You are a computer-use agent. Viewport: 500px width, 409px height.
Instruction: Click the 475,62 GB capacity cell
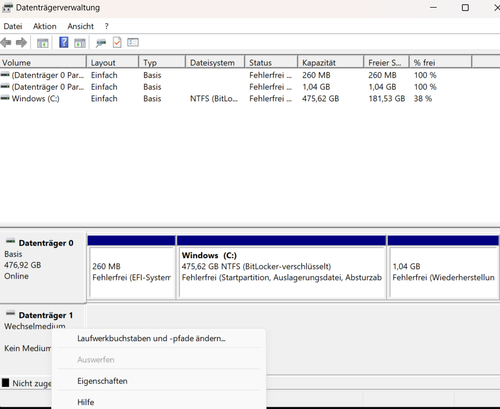click(x=321, y=99)
